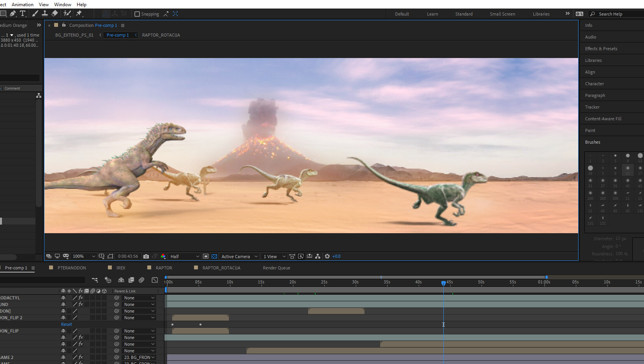The image size is (644, 364).
Task: Open the Content-Aware Fill panel
Action: click(603, 119)
